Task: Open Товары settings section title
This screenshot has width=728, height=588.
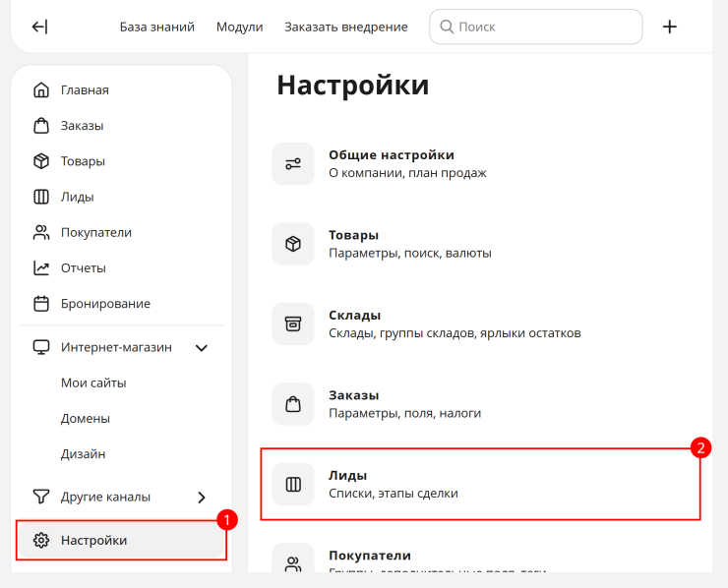Action: pyautogui.click(x=354, y=235)
